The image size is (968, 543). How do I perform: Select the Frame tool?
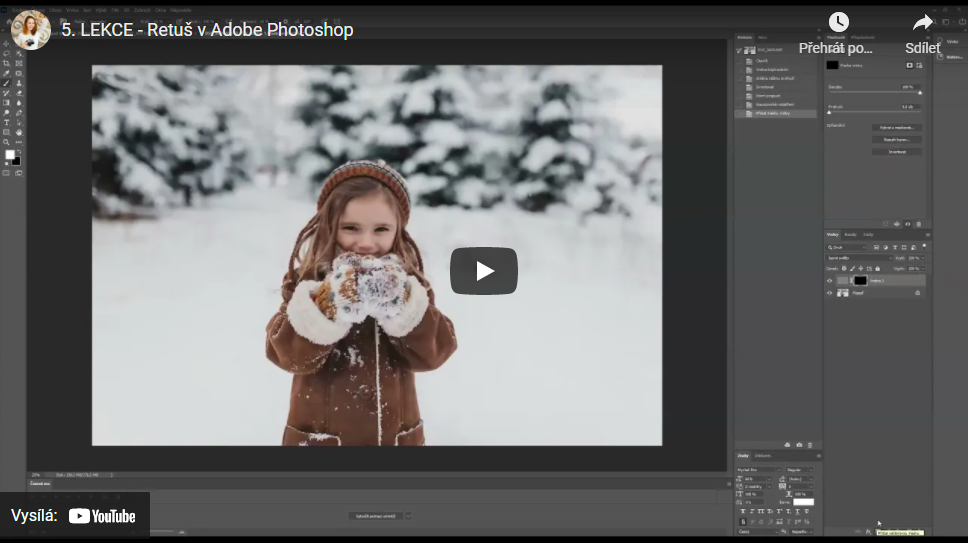click(x=19, y=63)
